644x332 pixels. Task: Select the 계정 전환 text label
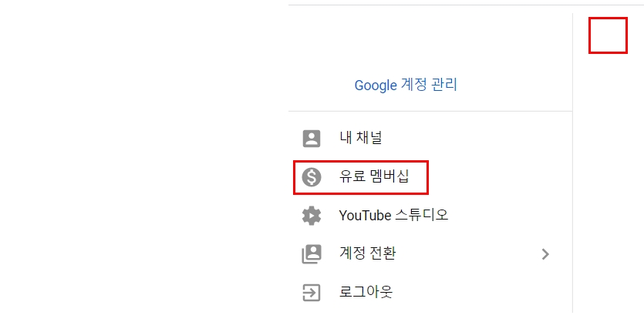point(367,253)
